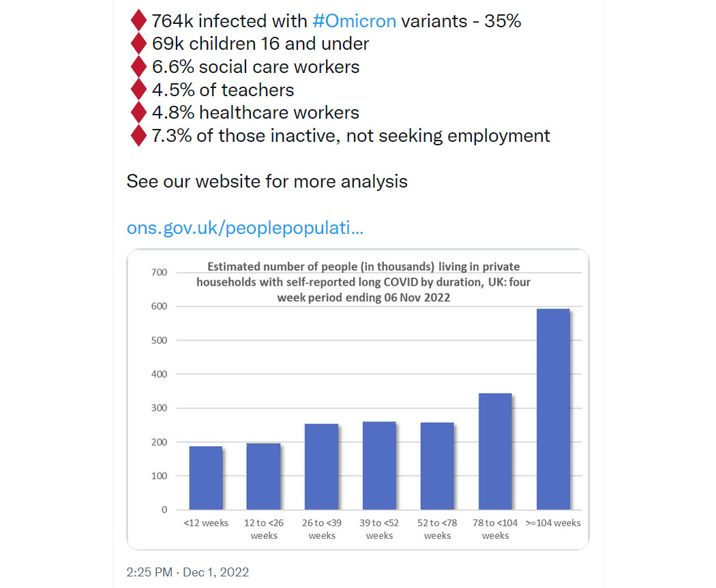Click the 78 to <104 weeks bar

click(495, 452)
